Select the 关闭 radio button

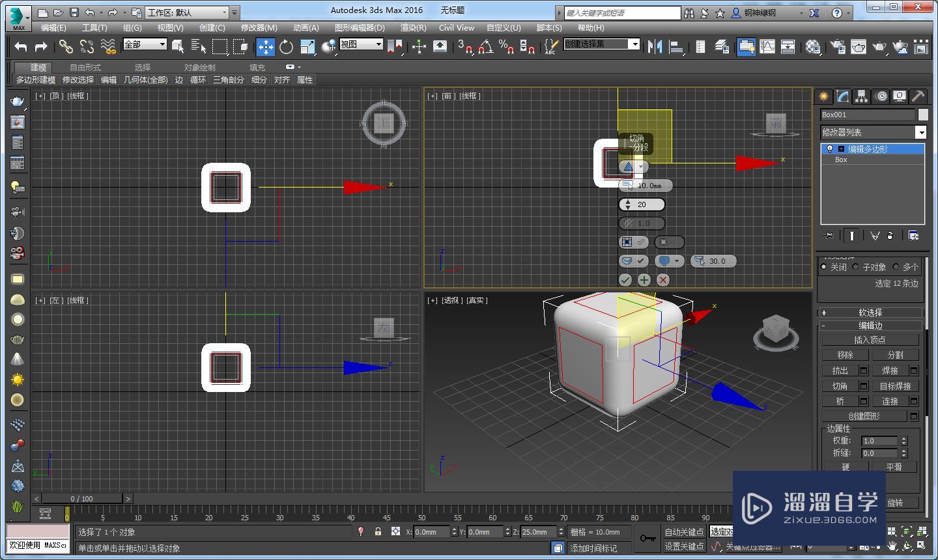point(826,266)
